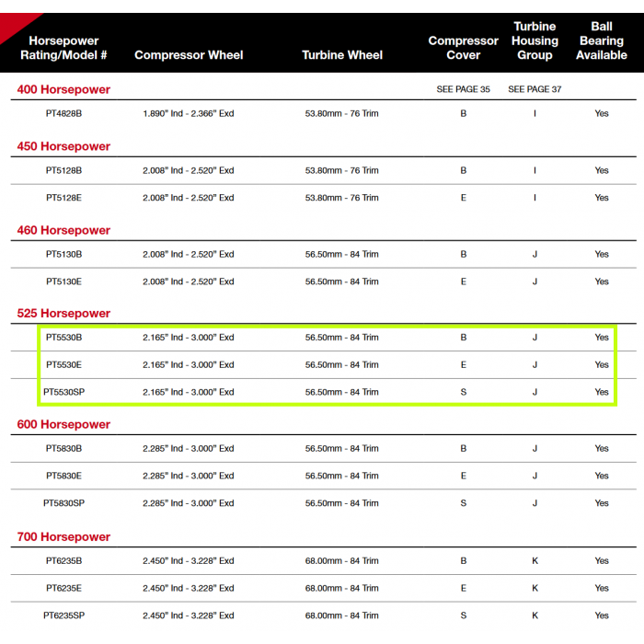Click the 700 Horsepower section title
The width and height of the screenshot is (644, 644).
tap(63, 536)
